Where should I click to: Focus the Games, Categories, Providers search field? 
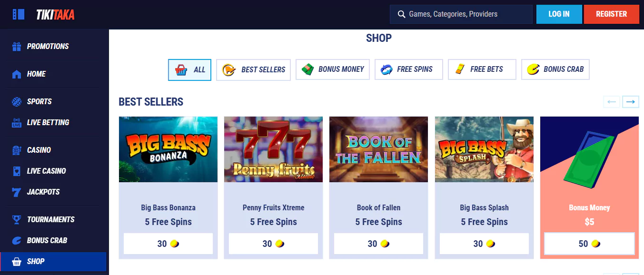click(461, 14)
